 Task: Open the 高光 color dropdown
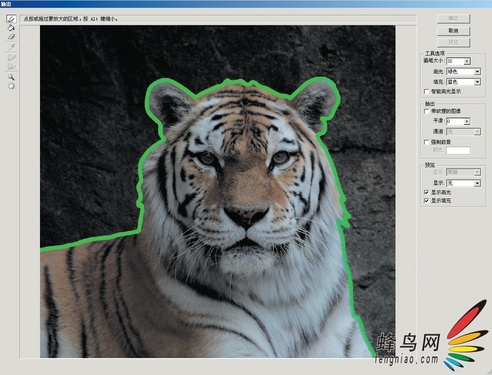[x=463, y=71]
